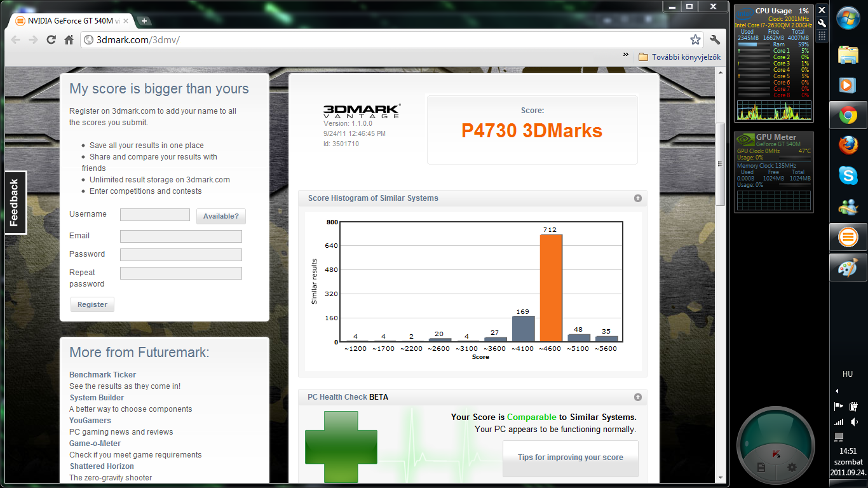Grab the CPU gadget drag handle dots
Viewport: 868px width, 488px height.
click(x=822, y=36)
